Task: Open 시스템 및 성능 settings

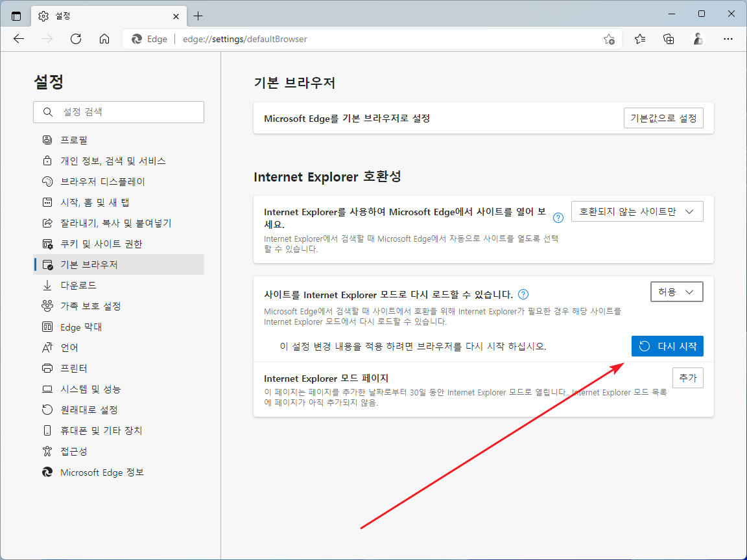Action: (119, 389)
